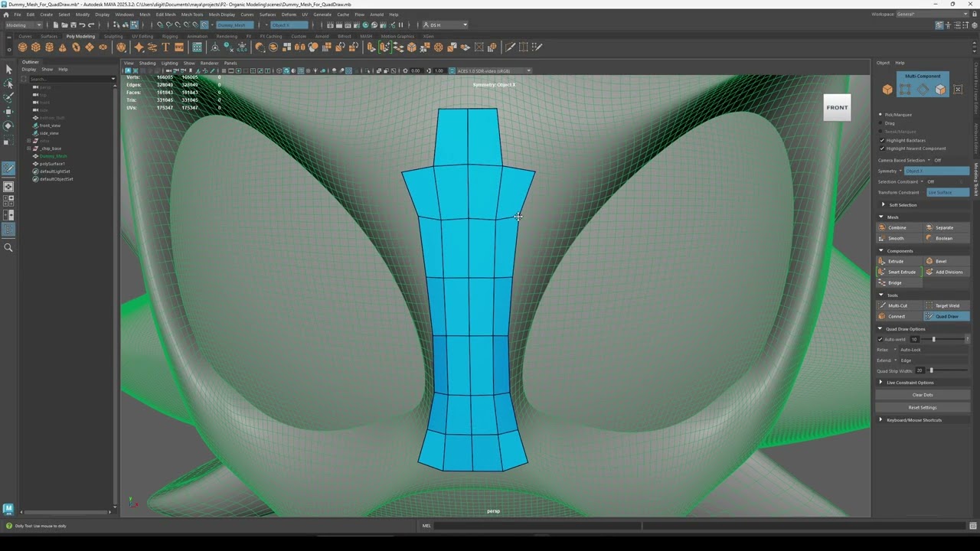Viewport: 980px width, 551px height.
Task: Click the Type text tool shelf icon
Action: click(x=165, y=47)
